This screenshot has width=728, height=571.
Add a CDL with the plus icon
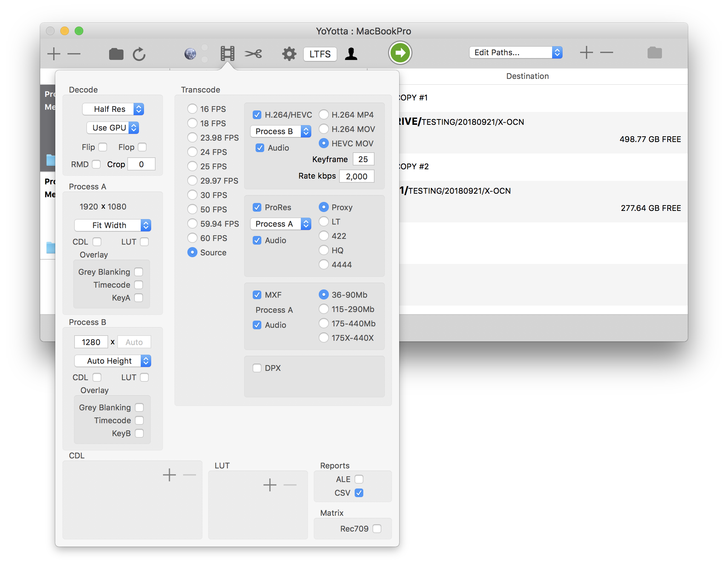tap(169, 475)
